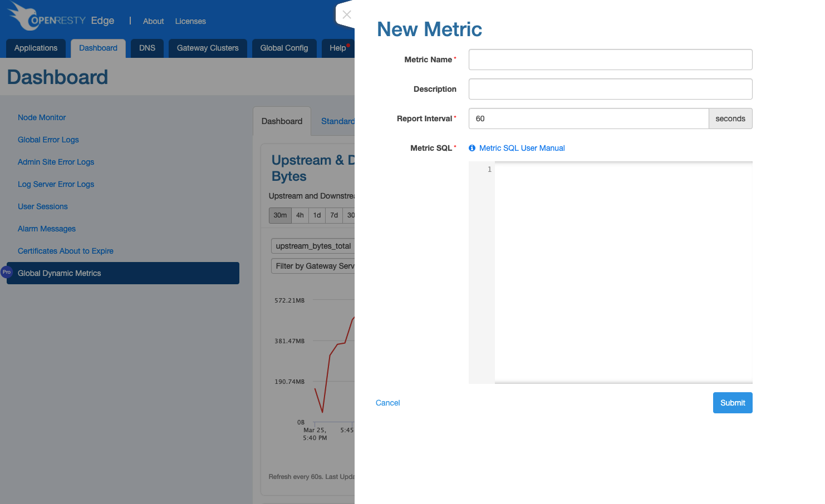Open the Global Config tab
The width and height of the screenshot is (825, 504).
[284, 48]
